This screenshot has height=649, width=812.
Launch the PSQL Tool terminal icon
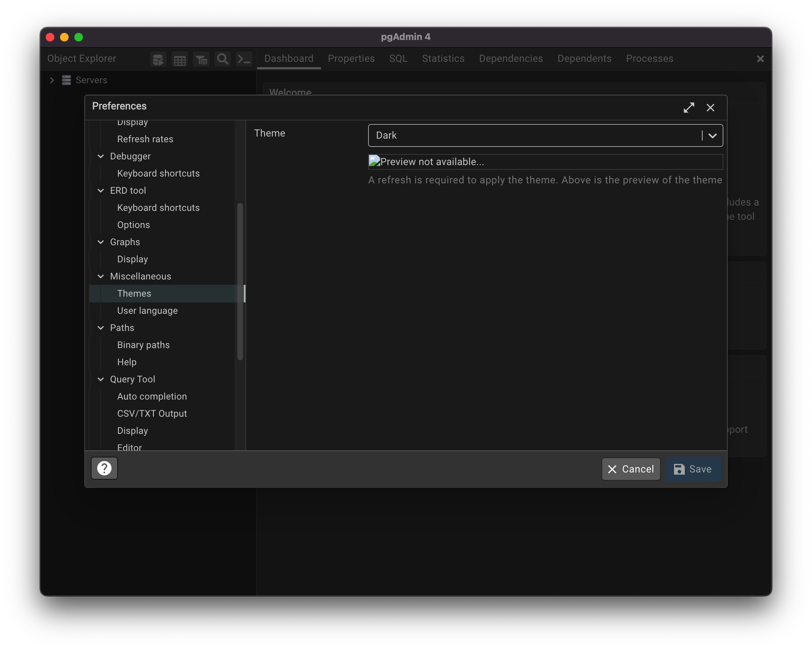coord(244,59)
